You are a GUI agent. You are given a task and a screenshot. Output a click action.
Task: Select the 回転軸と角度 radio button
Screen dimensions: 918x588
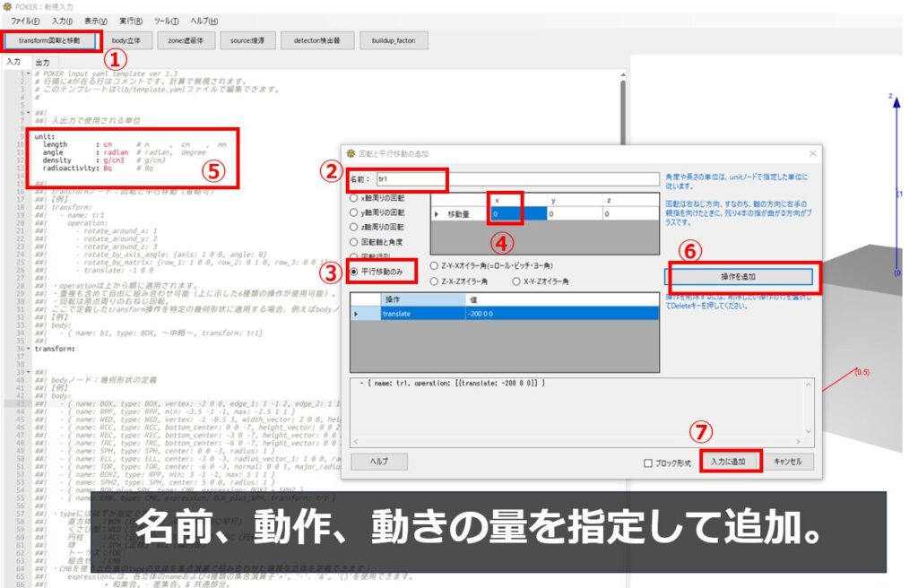coord(353,242)
